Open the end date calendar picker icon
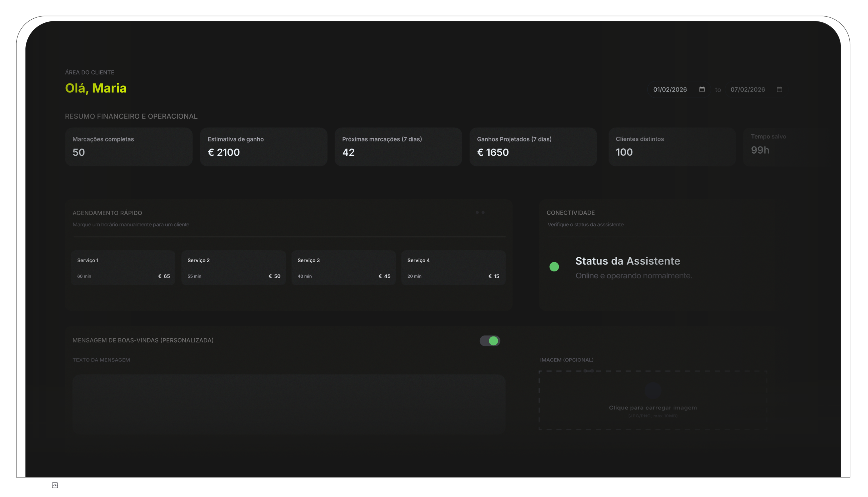 (779, 90)
